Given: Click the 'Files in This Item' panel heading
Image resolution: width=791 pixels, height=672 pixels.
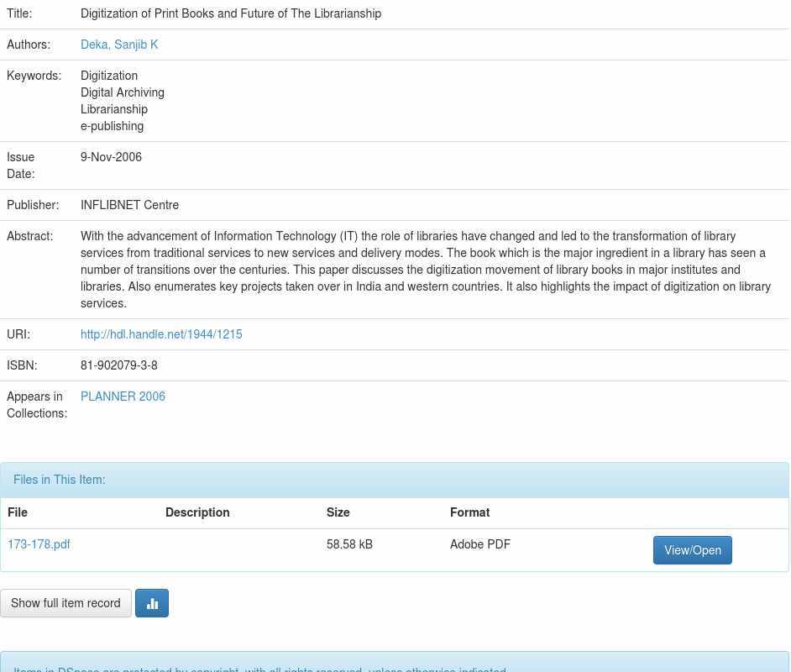Looking at the screenshot, I should click(x=60, y=480).
